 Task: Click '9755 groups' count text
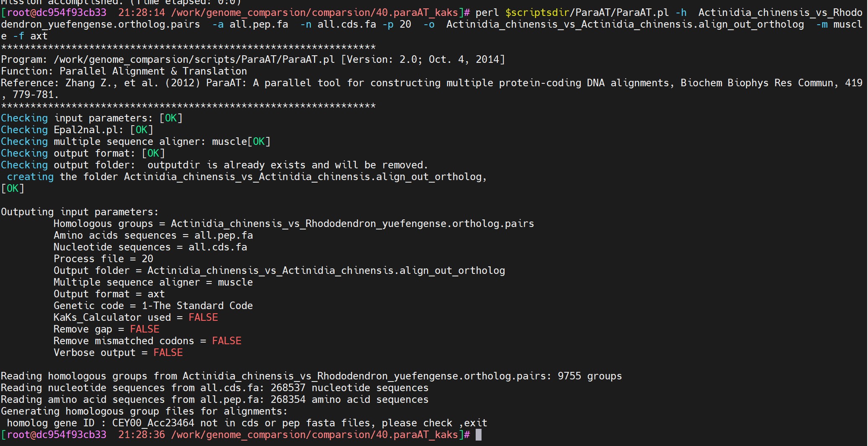[x=590, y=376]
